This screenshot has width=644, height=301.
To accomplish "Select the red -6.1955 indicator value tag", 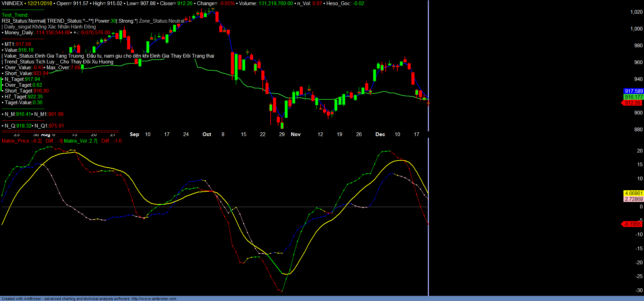I will [632, 224].
